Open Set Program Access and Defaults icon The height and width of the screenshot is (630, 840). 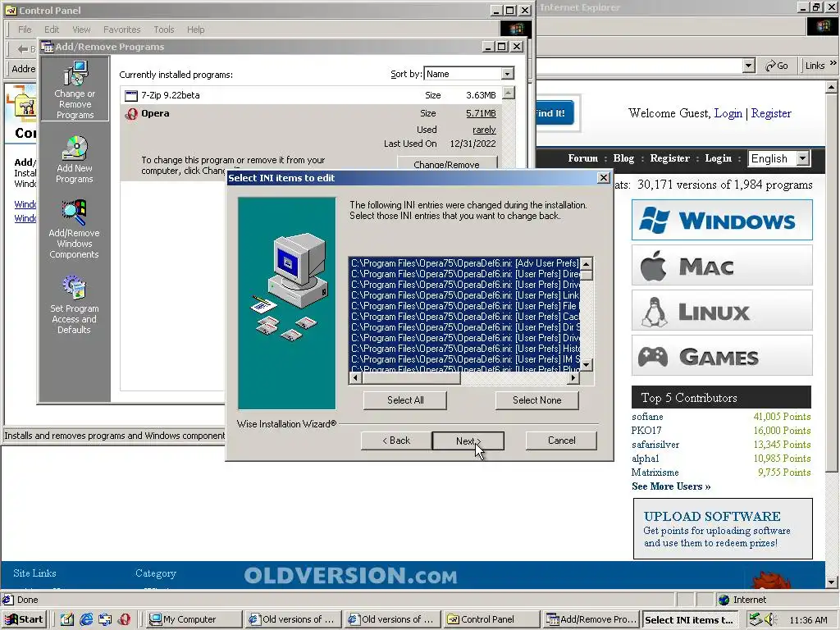point(75,305)
